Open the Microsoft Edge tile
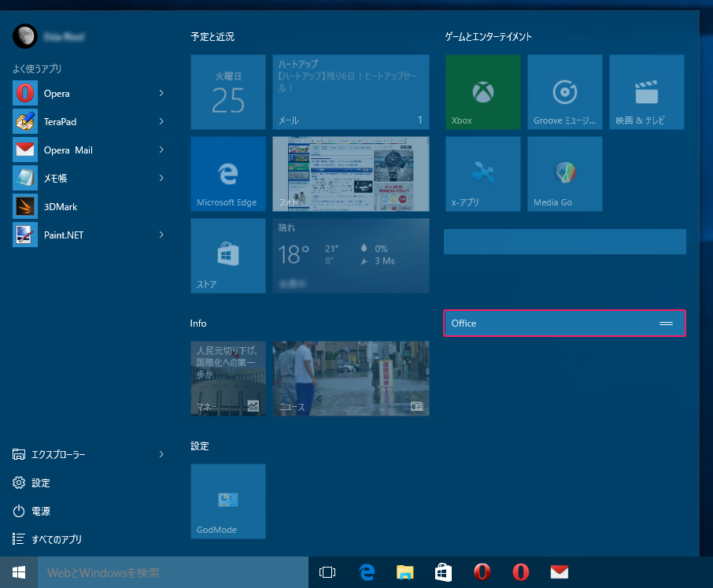The image size is (713, 588). click(x=228, y=174)
